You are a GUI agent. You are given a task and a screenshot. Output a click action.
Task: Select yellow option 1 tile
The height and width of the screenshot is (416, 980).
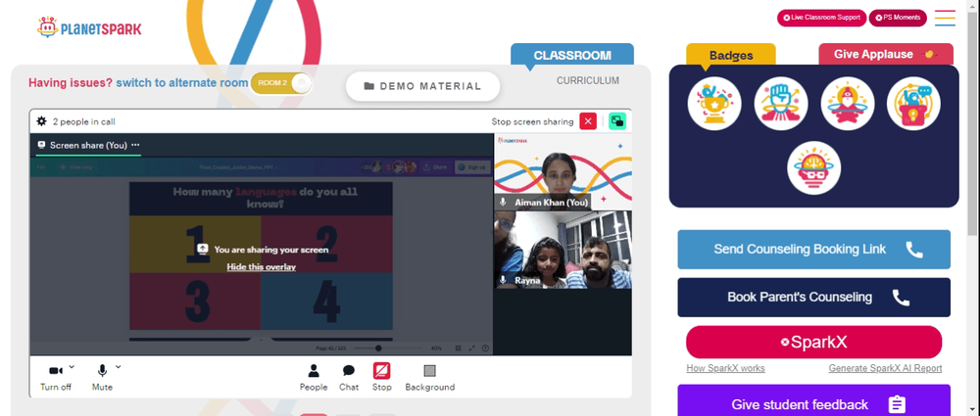(x=195, y=245)
